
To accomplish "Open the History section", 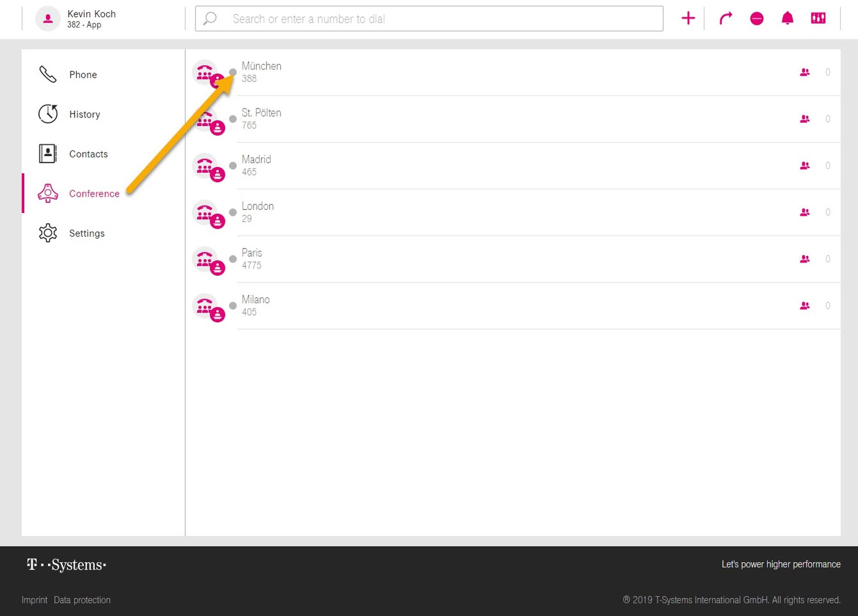I will click(85, 114).
